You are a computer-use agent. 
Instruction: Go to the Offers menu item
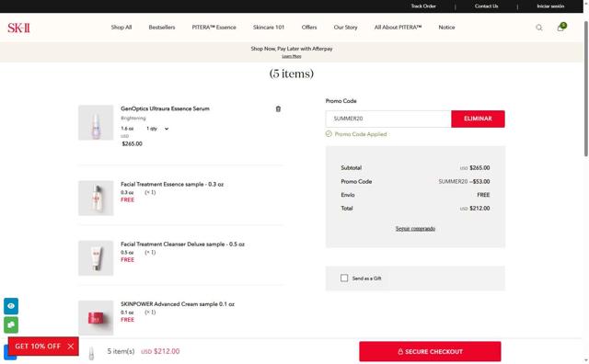click(x=309, y=28)
